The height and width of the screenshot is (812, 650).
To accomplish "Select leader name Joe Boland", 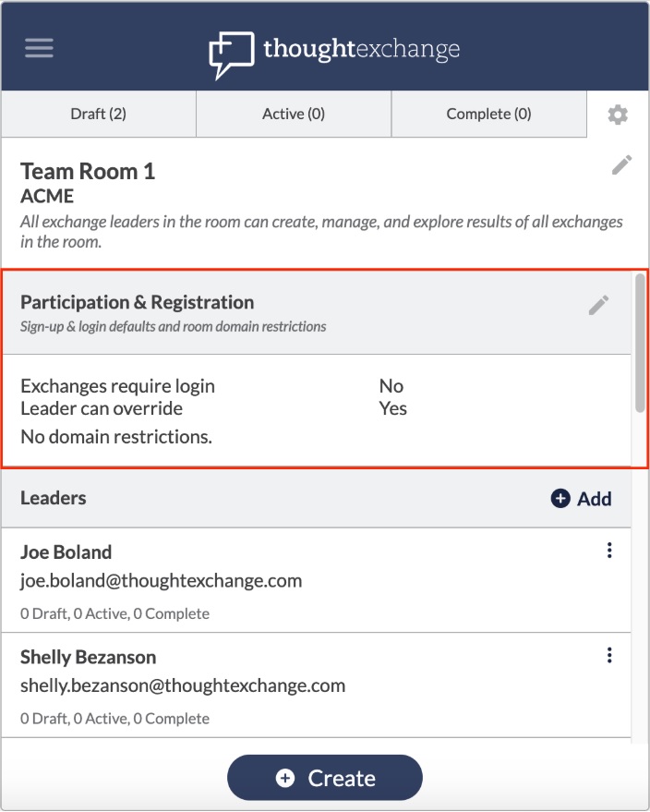I will 66,552.
